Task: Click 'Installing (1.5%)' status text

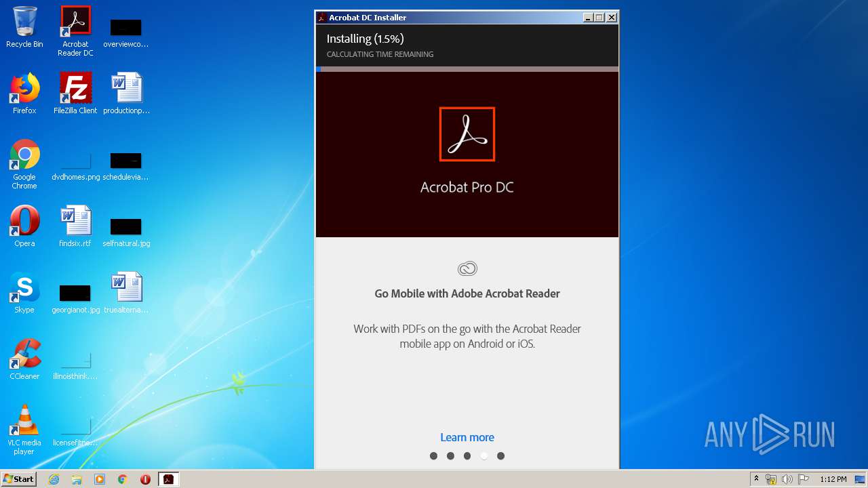Action: (365, 39)
